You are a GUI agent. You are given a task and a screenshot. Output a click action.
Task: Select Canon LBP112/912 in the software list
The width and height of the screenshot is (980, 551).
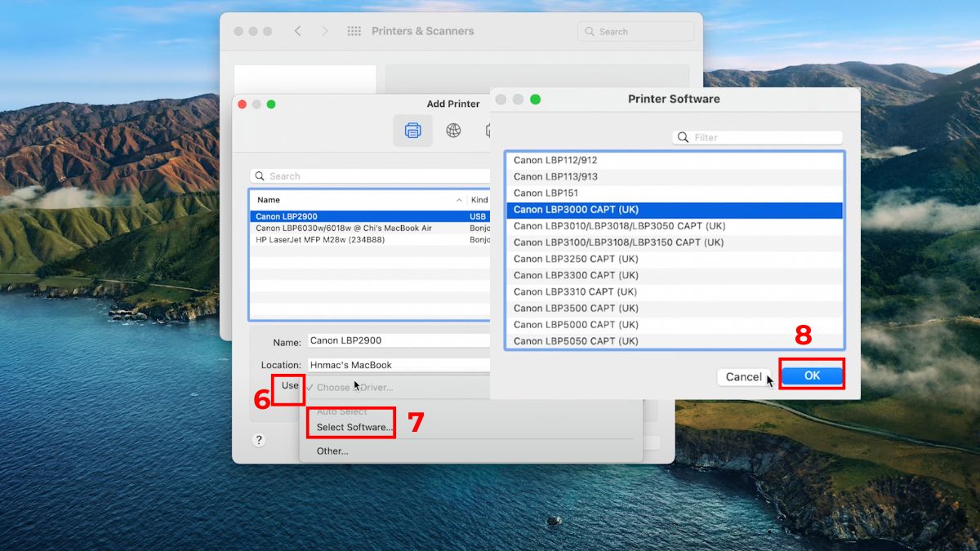[675, 160]
